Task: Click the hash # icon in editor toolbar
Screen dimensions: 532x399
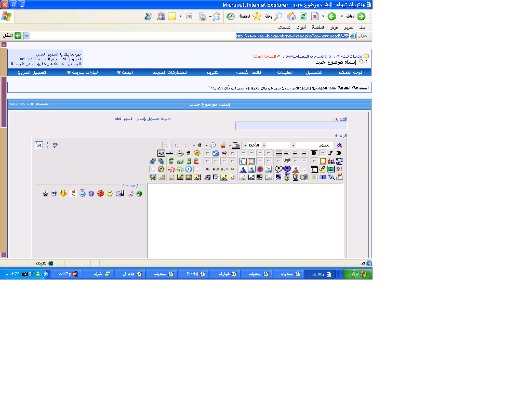Action: [188, 153]
